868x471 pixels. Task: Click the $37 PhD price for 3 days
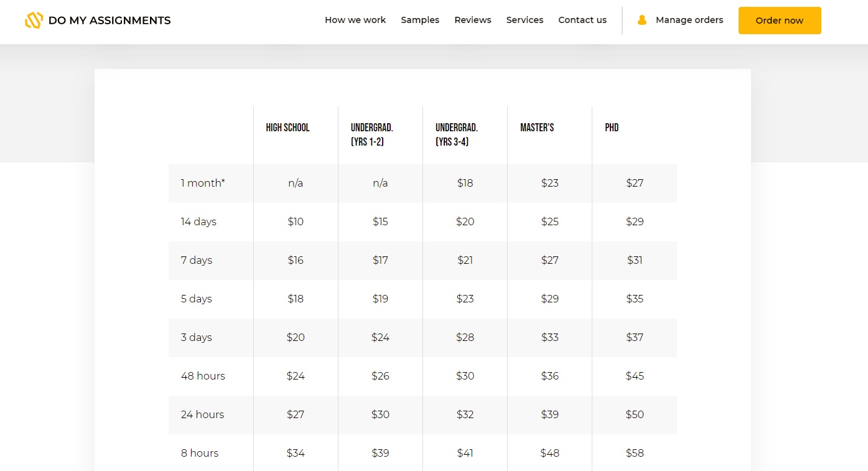coord(635,337)
